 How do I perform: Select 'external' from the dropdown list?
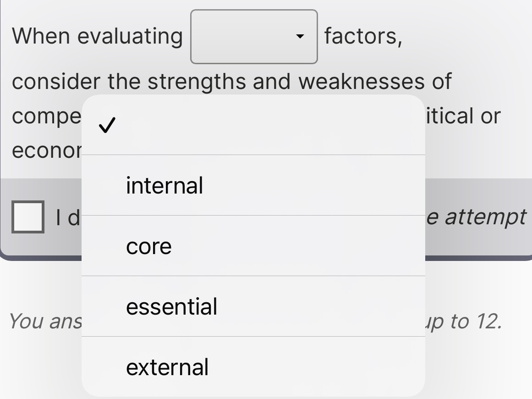pyautogui.click(x=167, y=367)
